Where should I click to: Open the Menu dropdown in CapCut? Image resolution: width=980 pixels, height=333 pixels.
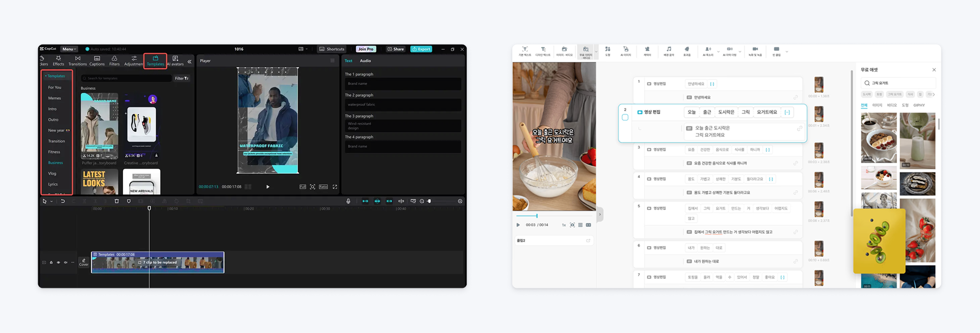point(69,49)
